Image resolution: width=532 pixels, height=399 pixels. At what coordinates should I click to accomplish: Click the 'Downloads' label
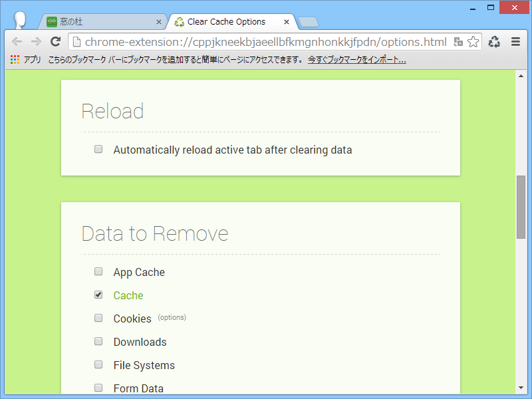point(140,342)
